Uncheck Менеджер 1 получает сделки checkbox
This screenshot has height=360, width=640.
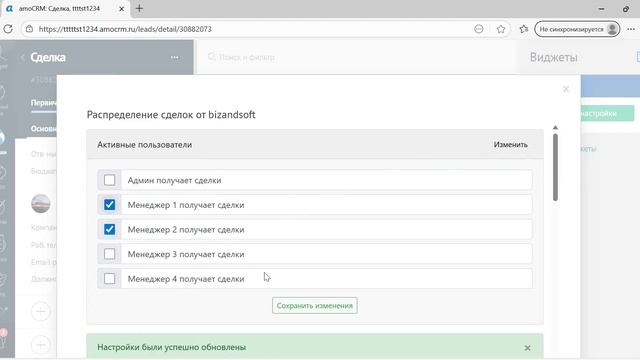(109, 204)
